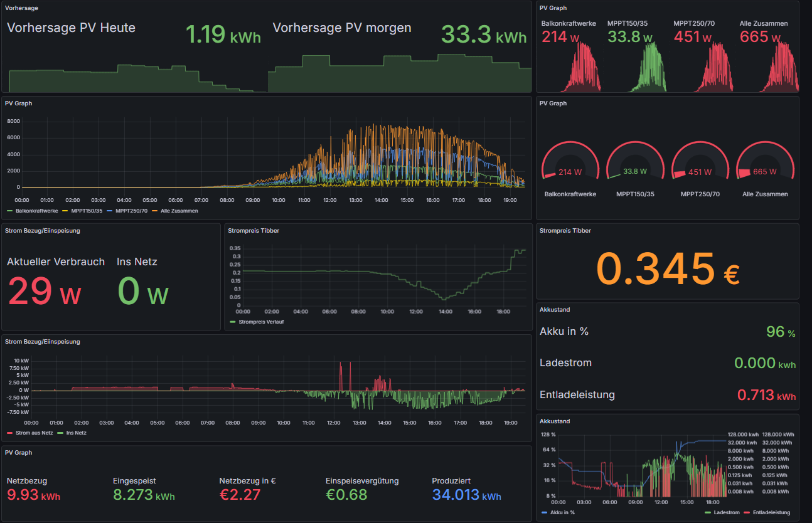Click the MPPT250/70 sparkline stat showing 451 W
The width and height of the screenshot is (812, 523).
702,56
